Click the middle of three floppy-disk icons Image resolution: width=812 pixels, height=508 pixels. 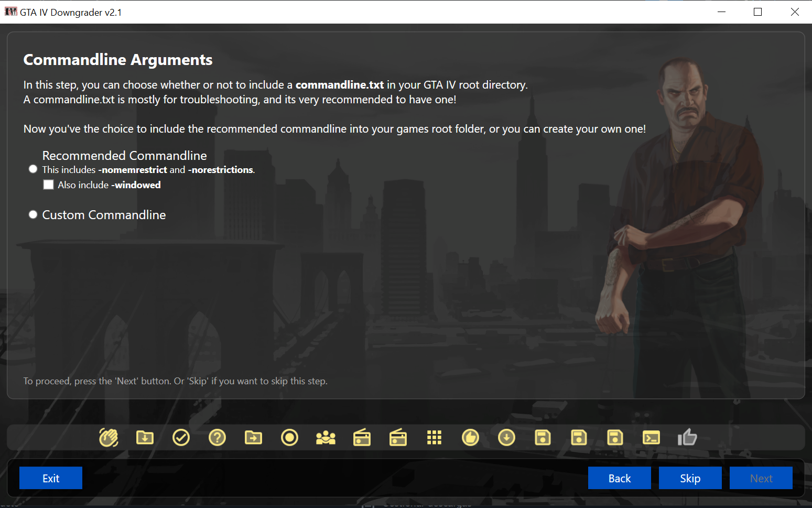(579, 437)
